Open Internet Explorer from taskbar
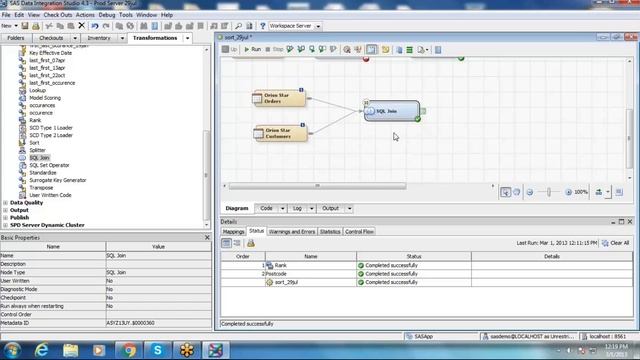 (x=41, y=350)
